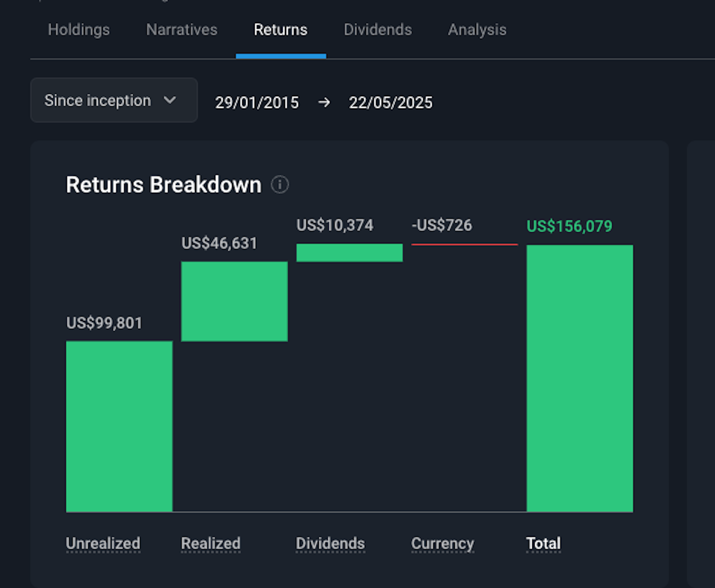Click the Dividends green bar
The height and width of the screenshot is (588, 715).
click(350, 252)
